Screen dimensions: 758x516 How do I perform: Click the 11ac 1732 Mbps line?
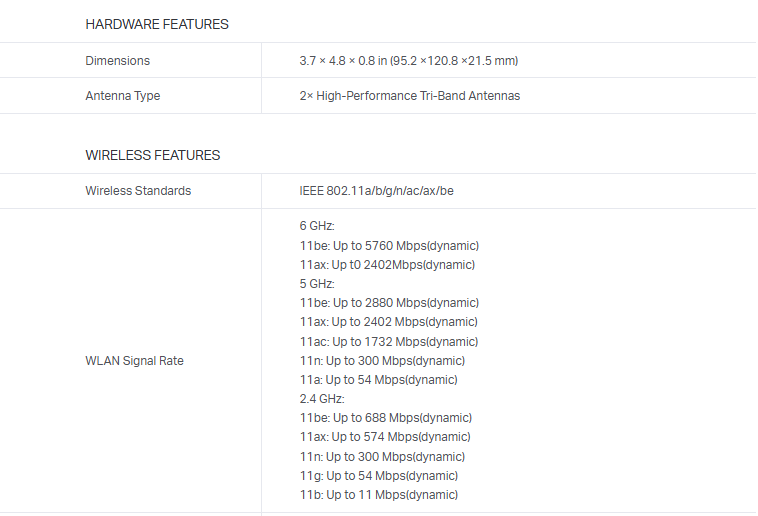(x=389, y=342)
